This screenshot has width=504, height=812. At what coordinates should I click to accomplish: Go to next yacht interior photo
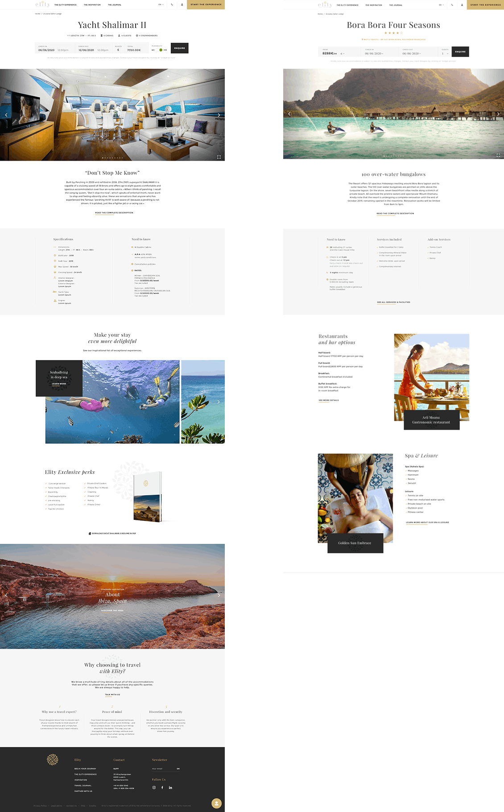point(219,115)
